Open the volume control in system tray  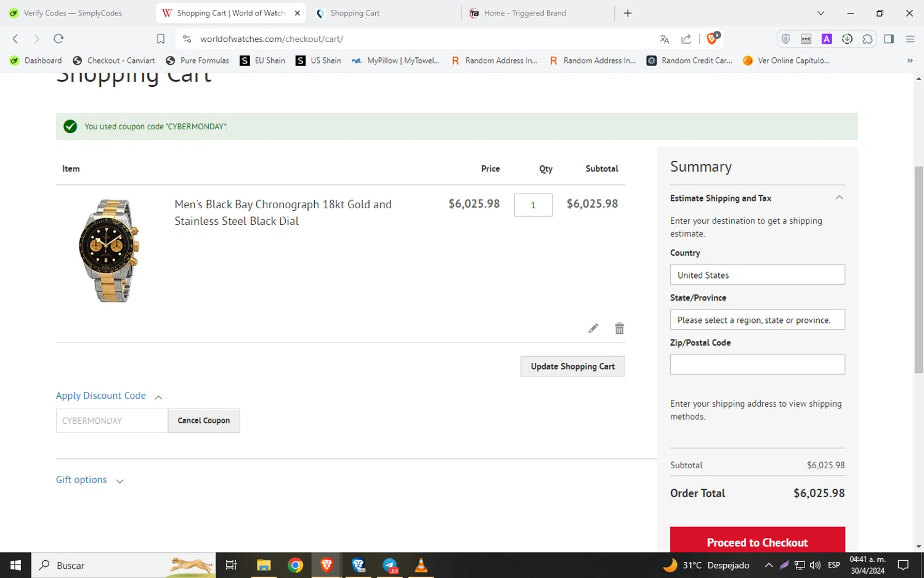(815, 565)
